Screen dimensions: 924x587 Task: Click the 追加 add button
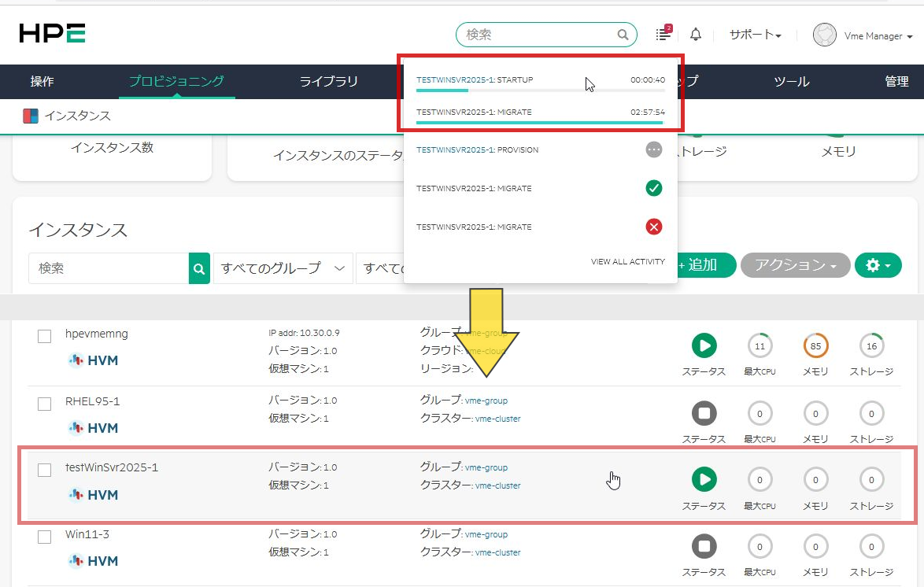point(703,265)
